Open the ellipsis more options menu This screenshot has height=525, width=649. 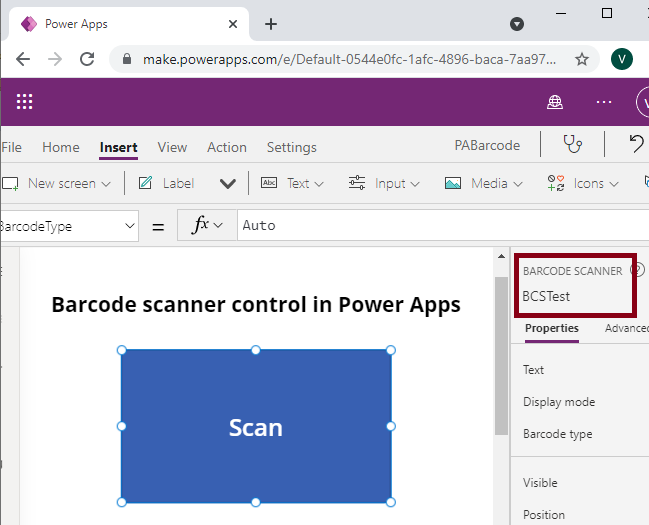[603, 102]
